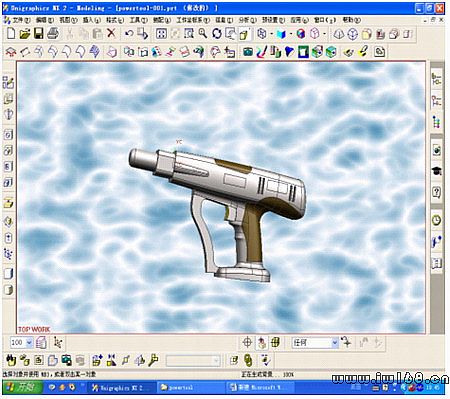Open the selection filter type dropdown
This screenshot has width=450, height=399.
pyautogui.click(x=335, y=342)
